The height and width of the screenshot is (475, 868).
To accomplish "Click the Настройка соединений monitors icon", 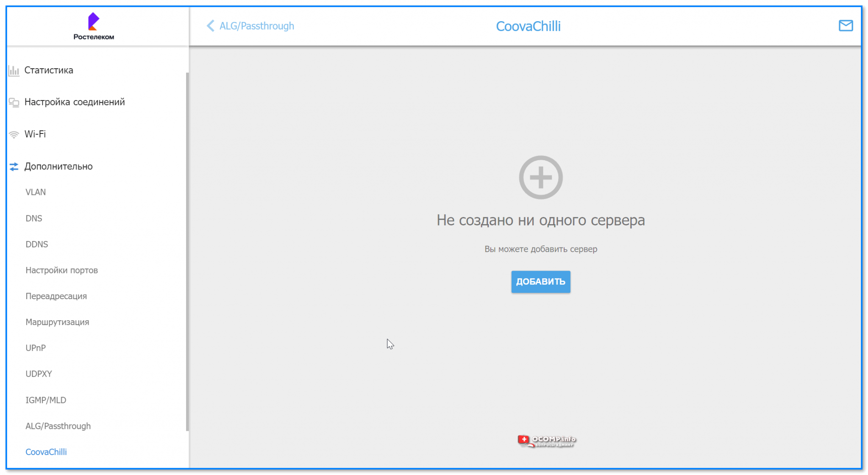I will tap(14, 102).
